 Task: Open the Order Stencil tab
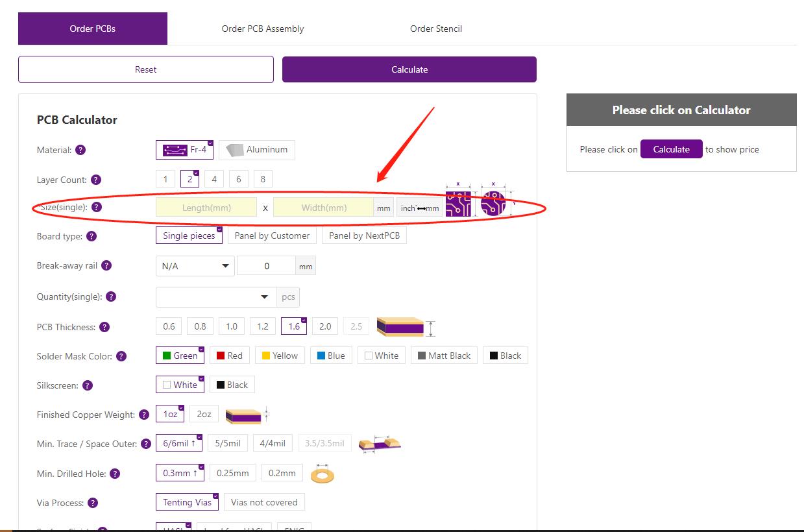pyautogui.click(x=436, y=29)
